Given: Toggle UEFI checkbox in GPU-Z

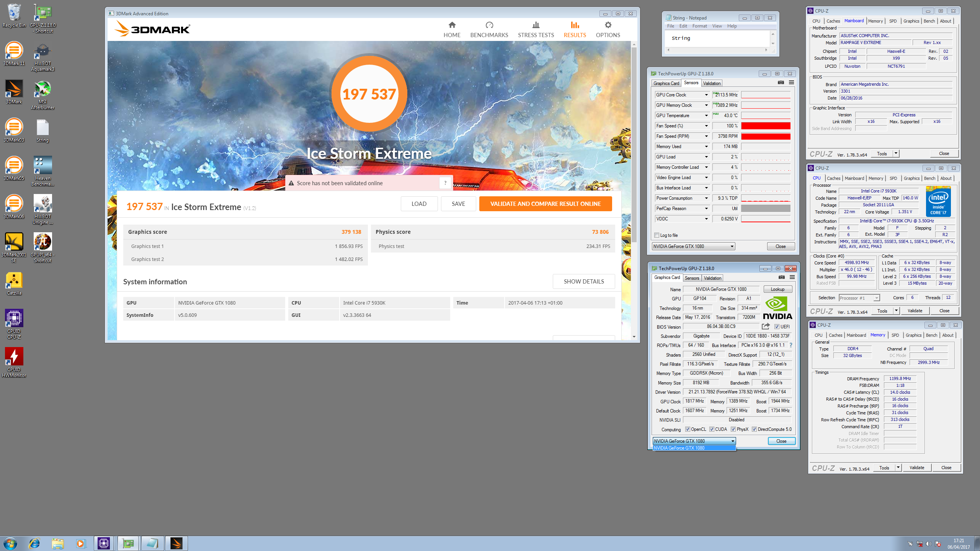Looking at the screenshot, I should pyautogui.click(x=777, y=327).
